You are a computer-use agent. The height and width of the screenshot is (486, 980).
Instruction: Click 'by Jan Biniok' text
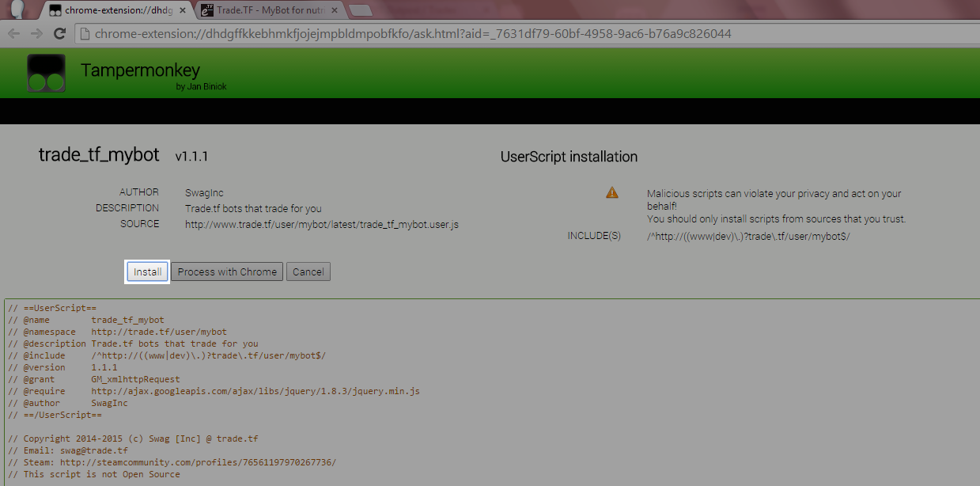(x=202, y=86)
